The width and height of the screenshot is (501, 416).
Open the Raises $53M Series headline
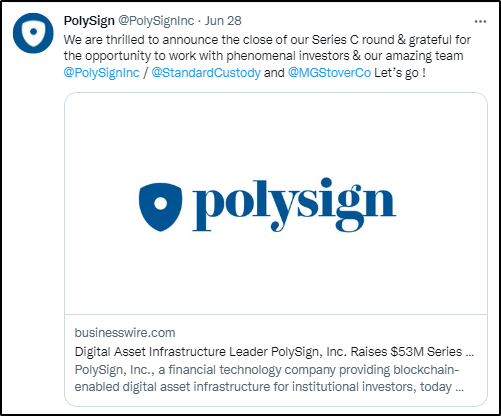274,352
